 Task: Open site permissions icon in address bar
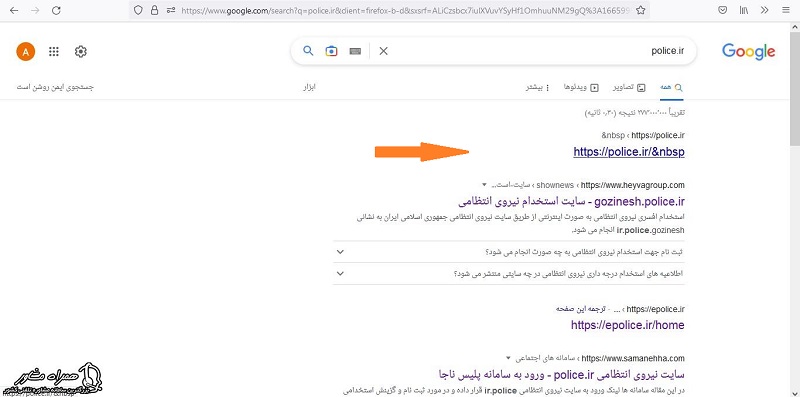pos(171,10)
